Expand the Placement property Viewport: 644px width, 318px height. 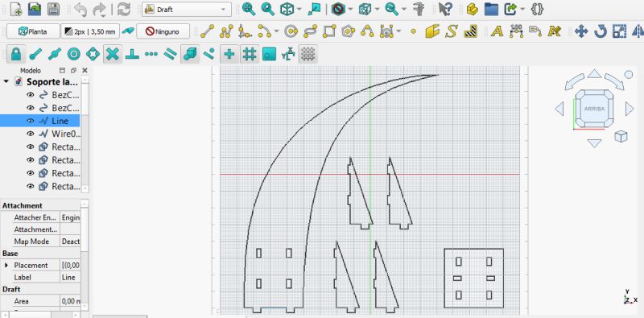(6, 266)
